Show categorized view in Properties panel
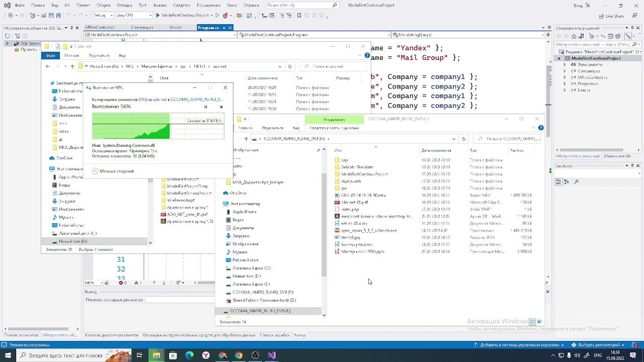 (559, 182)
